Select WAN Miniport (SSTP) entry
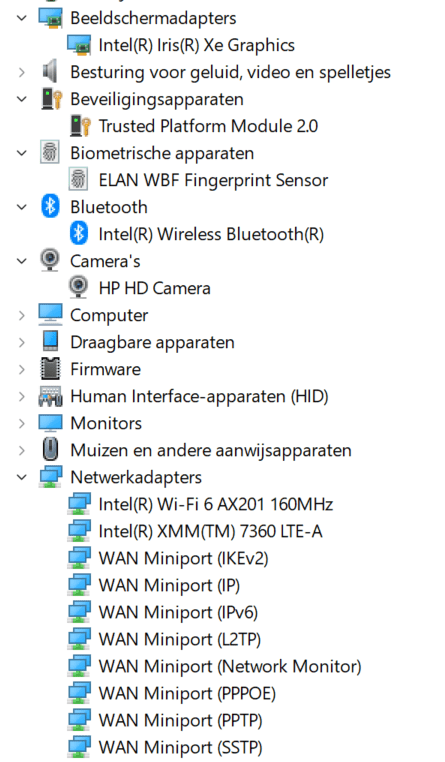This screenshot has width=445, height=762. [x=180, y=747]
